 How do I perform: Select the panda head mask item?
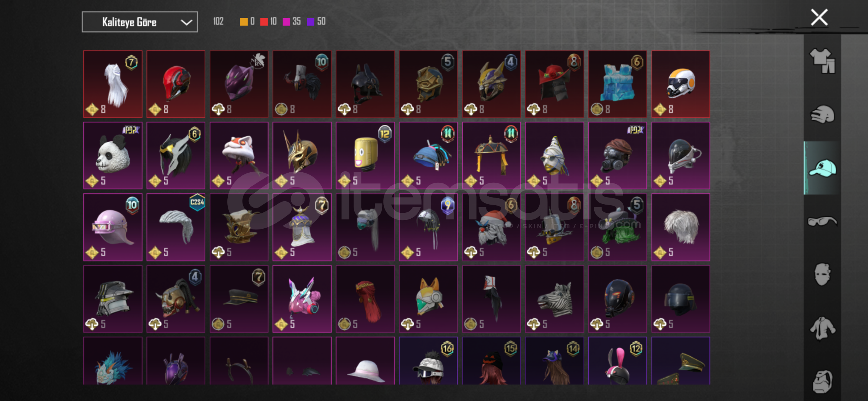(113, 156)
